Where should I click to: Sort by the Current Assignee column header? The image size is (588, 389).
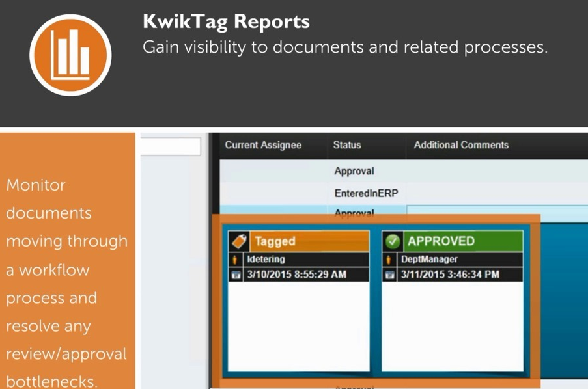(x=263, y=145)
